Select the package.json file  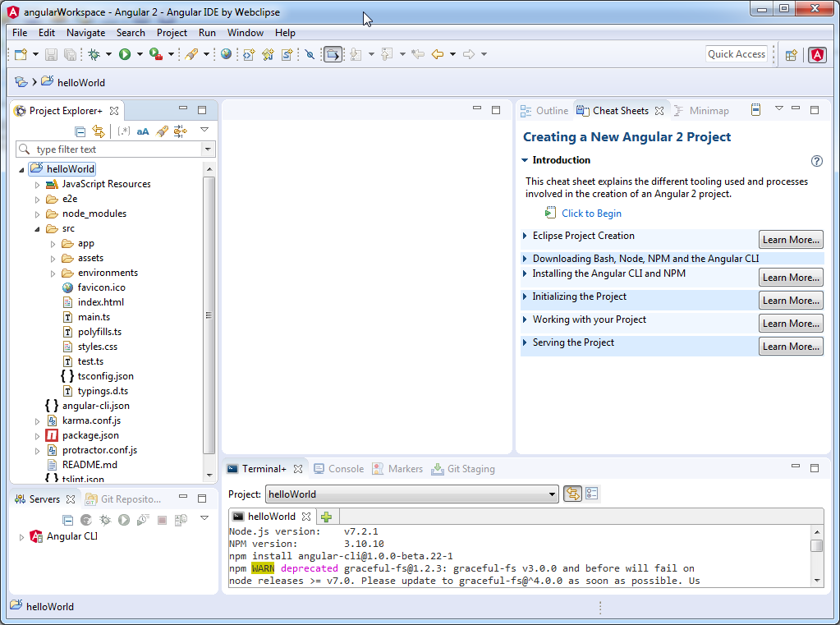point(90,435)
